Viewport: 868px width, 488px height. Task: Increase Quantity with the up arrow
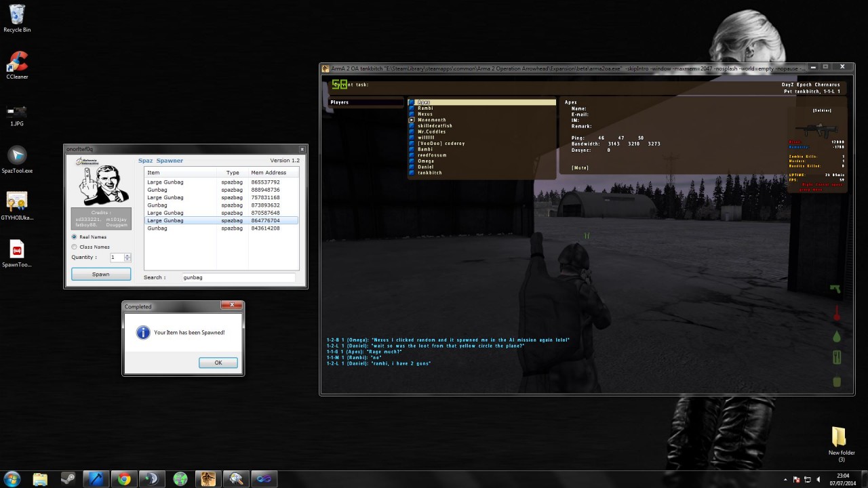pos(127,256)
